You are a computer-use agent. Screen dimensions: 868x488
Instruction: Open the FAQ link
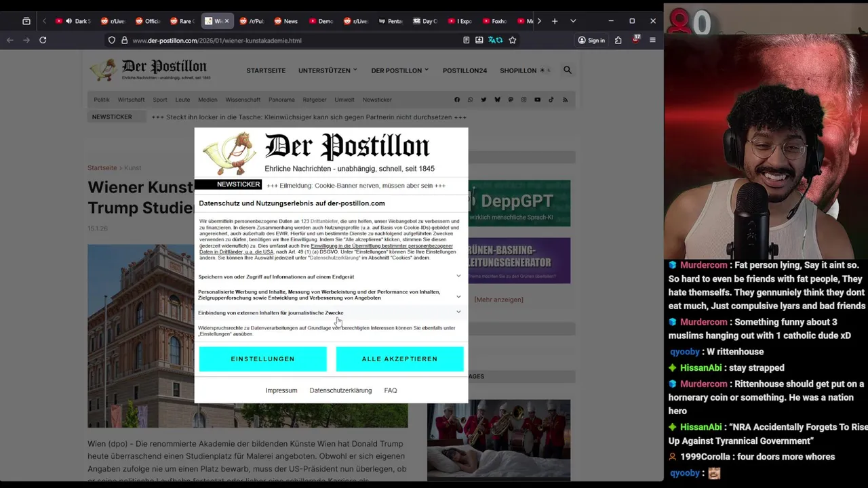[x=391, y=390]
